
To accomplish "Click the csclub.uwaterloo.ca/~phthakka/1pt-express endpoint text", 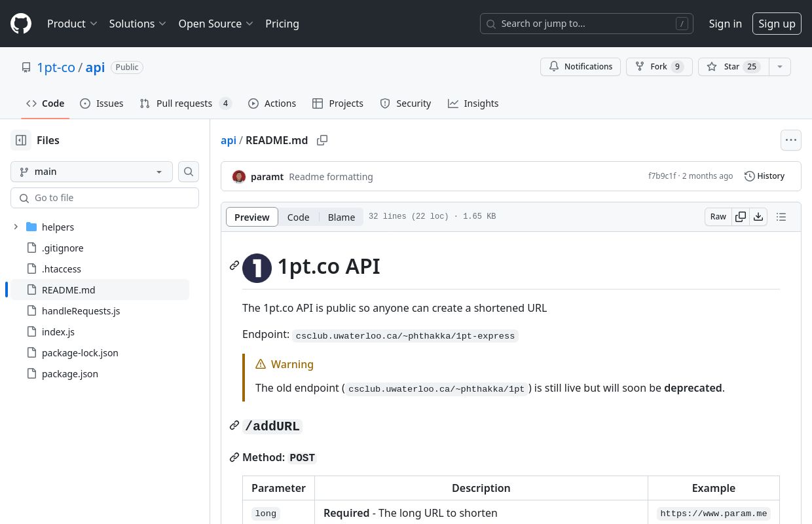I will 405,336.
